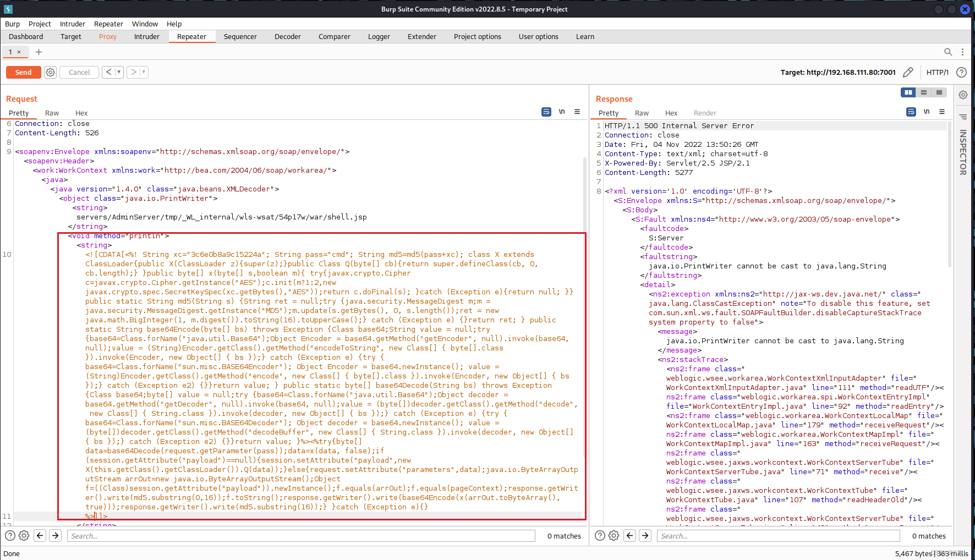Jump to previous response search match
The height and width of the screenshot is (560, 975).
630,535
